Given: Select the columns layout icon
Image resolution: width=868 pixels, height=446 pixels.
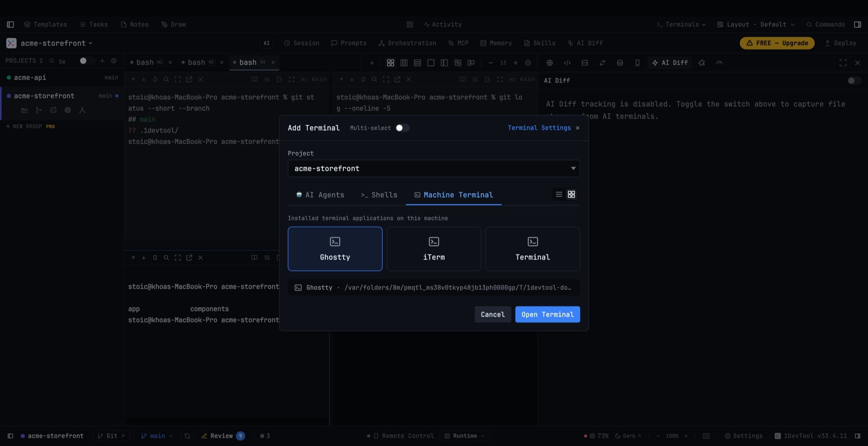Looking at the screenshot, I should point(404,63).
